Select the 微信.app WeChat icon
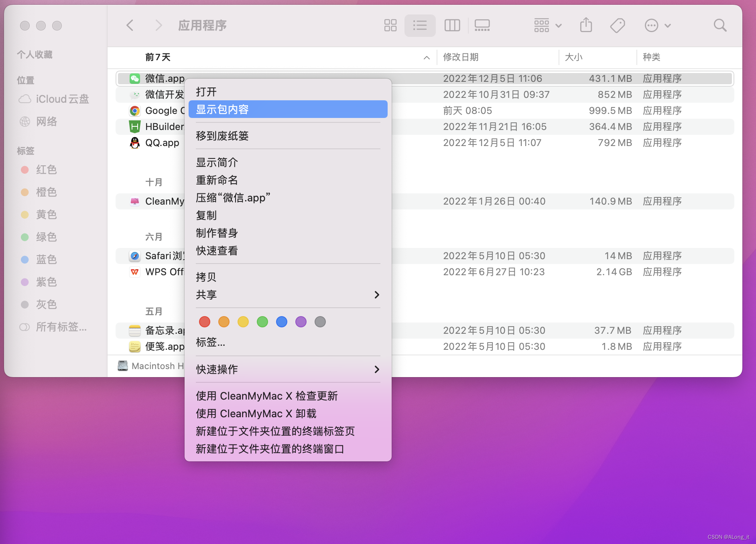Screen dimensions: 756x544 [x=135, y=79]
